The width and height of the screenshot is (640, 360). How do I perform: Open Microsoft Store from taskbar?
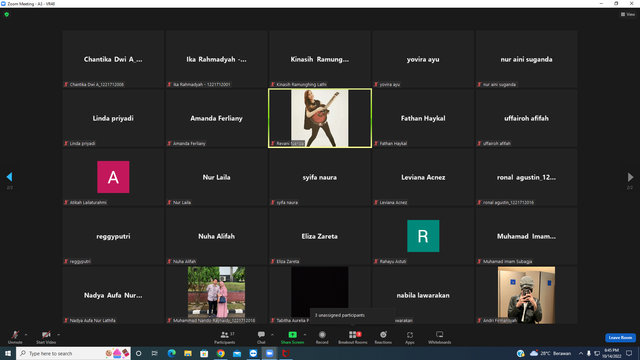pyautogui.click(x=204, y=353)
